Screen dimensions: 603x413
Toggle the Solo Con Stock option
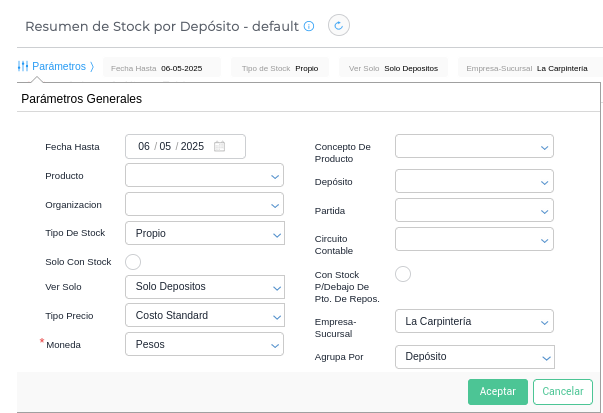(133, 262)
